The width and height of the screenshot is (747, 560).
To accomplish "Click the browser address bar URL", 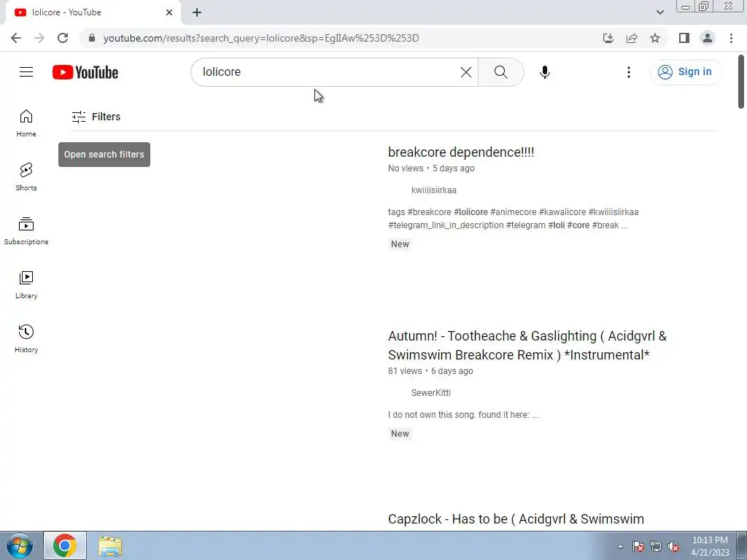I will click(x=261, y=38).
